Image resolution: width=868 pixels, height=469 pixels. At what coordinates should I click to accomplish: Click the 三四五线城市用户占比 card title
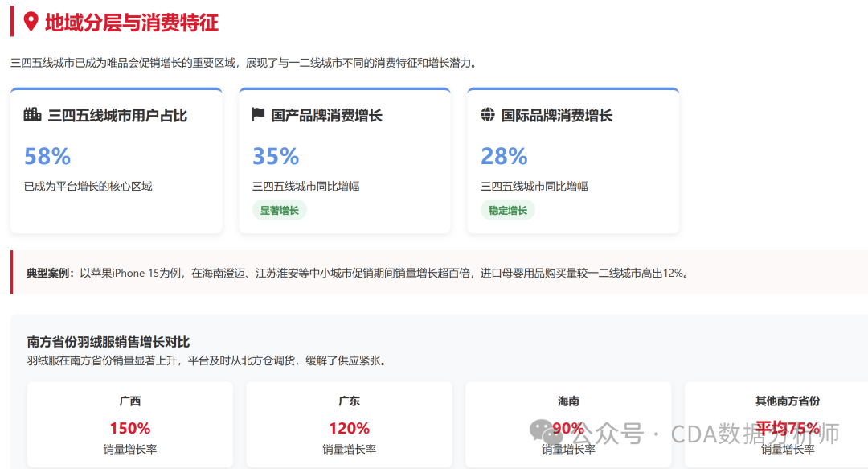click(117, 116)
